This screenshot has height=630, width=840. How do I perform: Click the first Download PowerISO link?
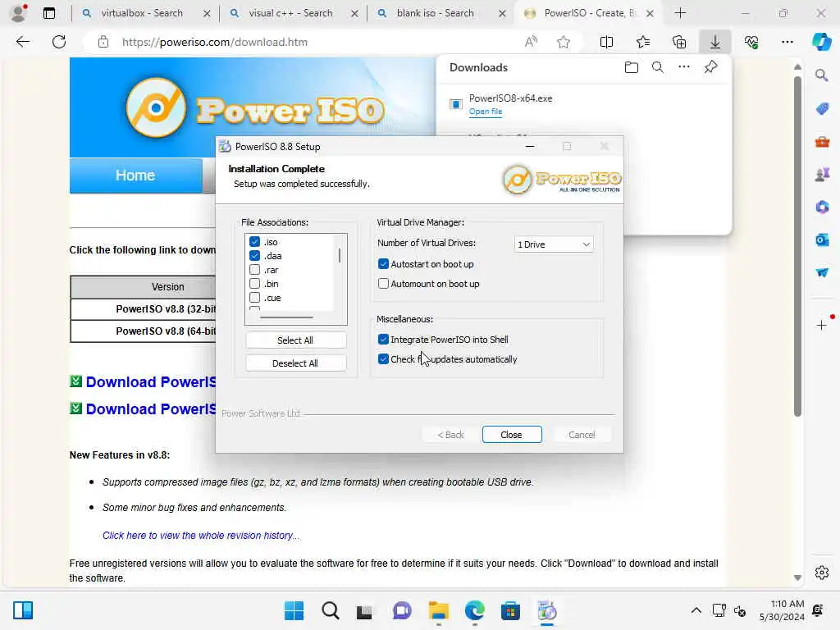(151, 381)
